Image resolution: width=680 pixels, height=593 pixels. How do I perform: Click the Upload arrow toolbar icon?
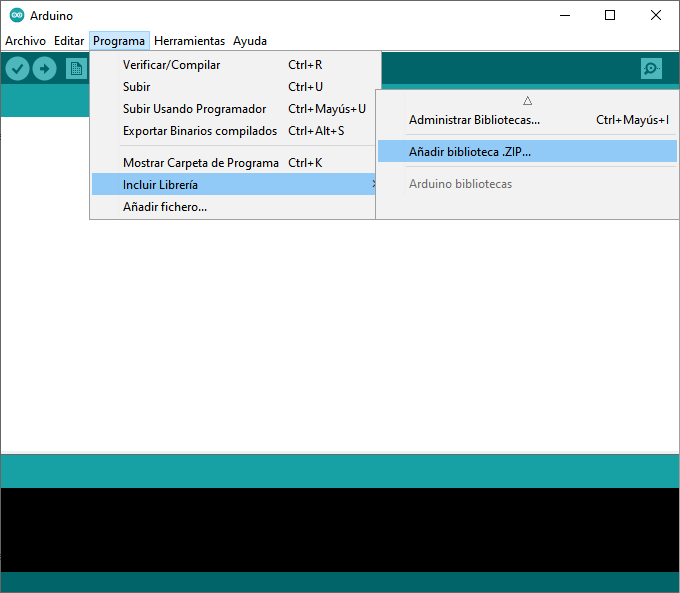click(44, 69)
